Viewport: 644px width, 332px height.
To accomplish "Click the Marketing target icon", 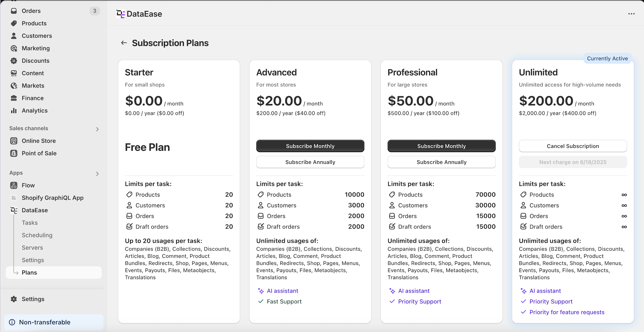I will pyautogui.click(x=14, y=48).
